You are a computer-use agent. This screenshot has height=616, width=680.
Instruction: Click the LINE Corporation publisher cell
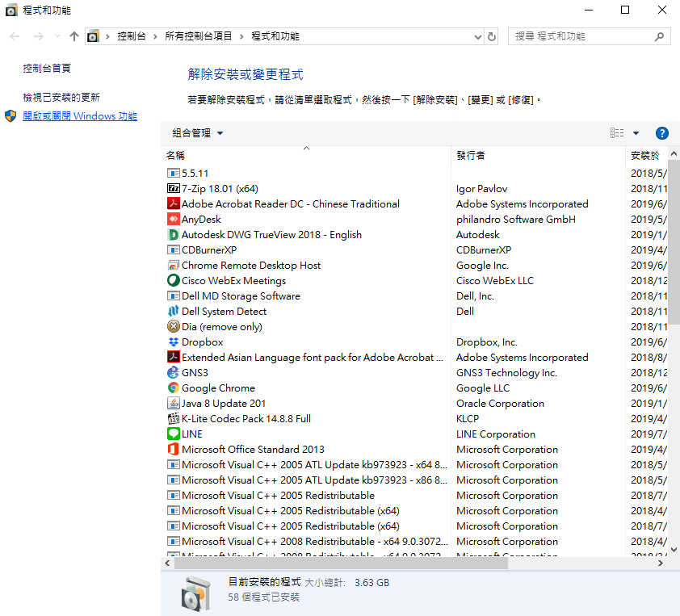coord(496,434)
